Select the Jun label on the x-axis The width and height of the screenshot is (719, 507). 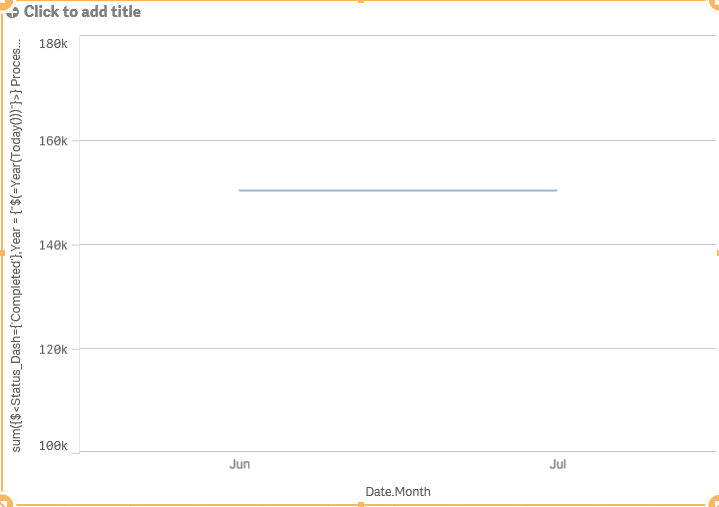tap(240, 465)
